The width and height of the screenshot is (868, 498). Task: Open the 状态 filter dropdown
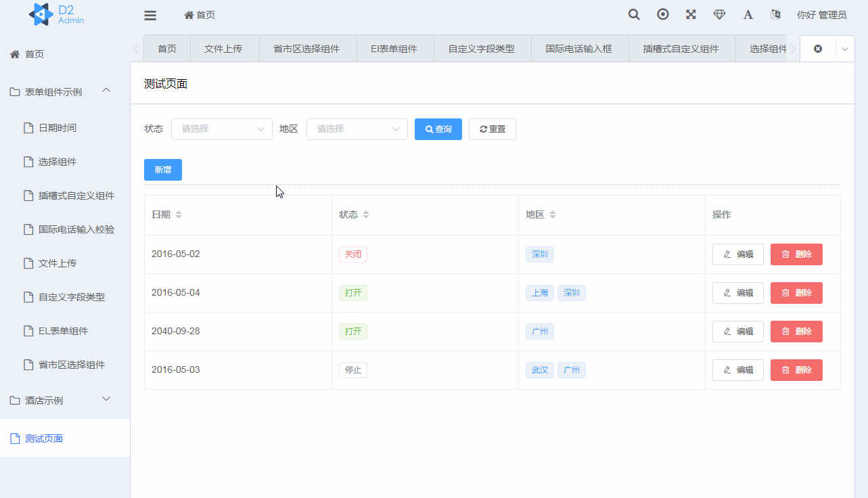[x=222, y=129]
